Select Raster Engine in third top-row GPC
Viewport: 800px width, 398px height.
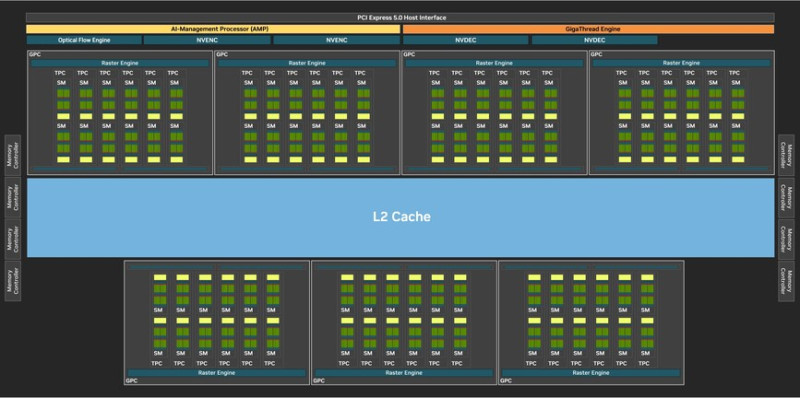click(x=494, y=63)
